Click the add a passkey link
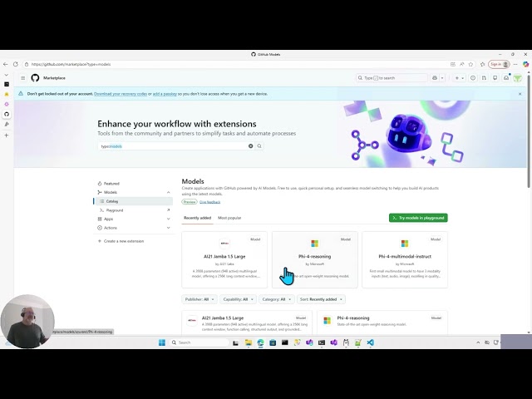 (x=165, y=94)
